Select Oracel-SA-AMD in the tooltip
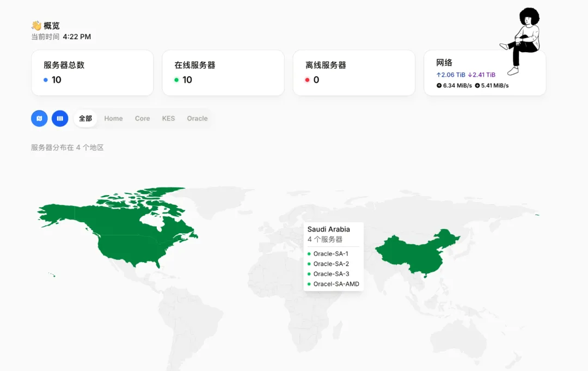 click(x=336, y=284)
